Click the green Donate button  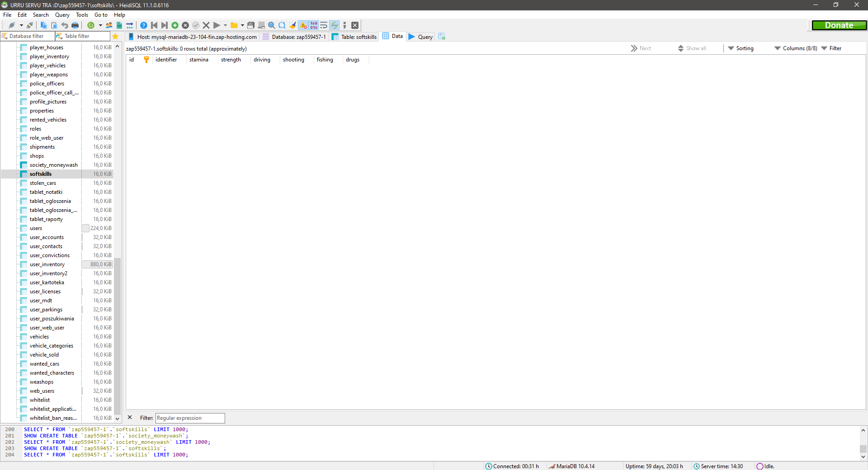click(x=839, y=25)
